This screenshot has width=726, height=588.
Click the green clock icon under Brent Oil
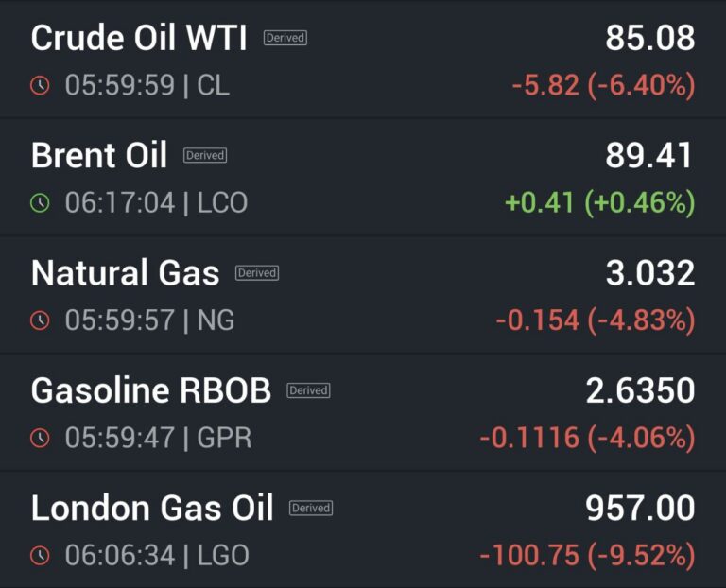[40, 202]
